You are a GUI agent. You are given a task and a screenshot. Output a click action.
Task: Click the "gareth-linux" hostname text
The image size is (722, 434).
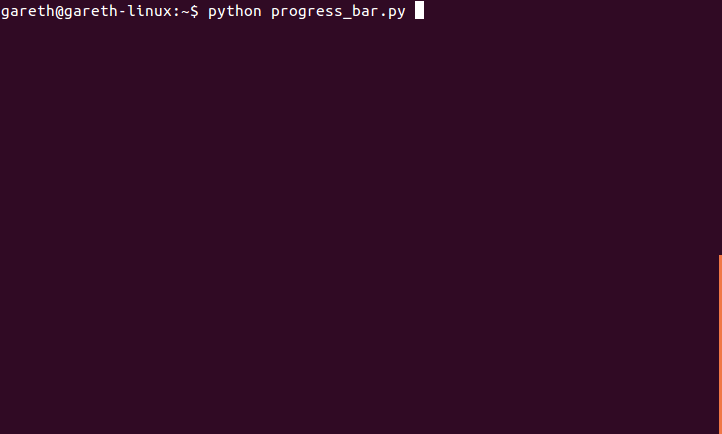pos(118,11)
